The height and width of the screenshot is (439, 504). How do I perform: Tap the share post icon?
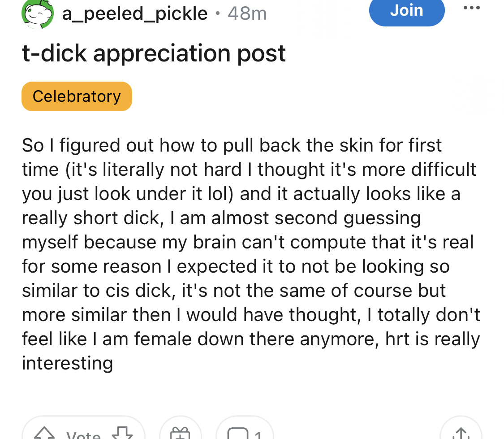pyautogui.click(x=461, y=433)
